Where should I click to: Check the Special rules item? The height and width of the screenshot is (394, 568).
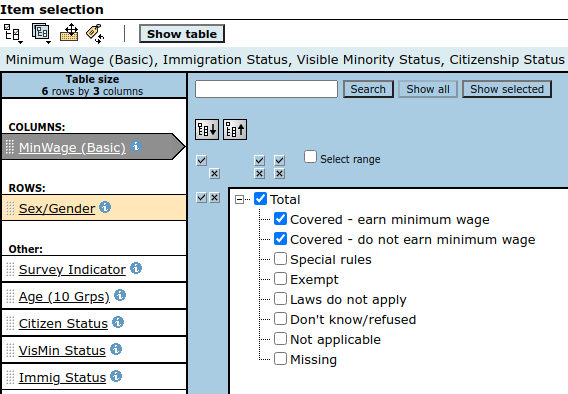pos(280,259)
